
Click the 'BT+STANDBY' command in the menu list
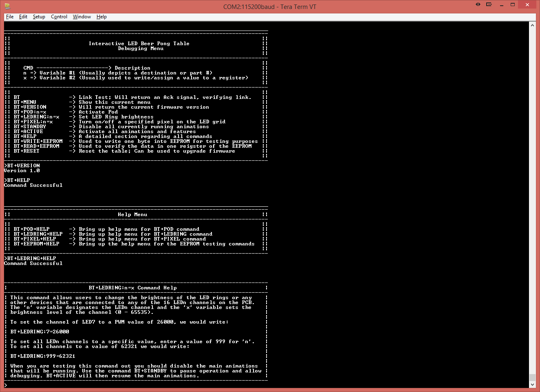pyautogui.click(x=30, y=127)
